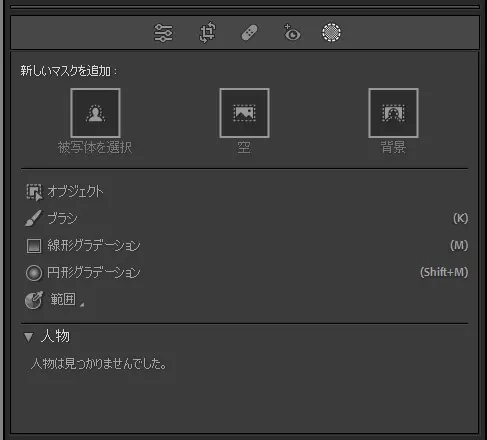Select the Crop and rotate tool
This screenshot has height=440, width=487.
pyautogui.click(x=207, y=32)
